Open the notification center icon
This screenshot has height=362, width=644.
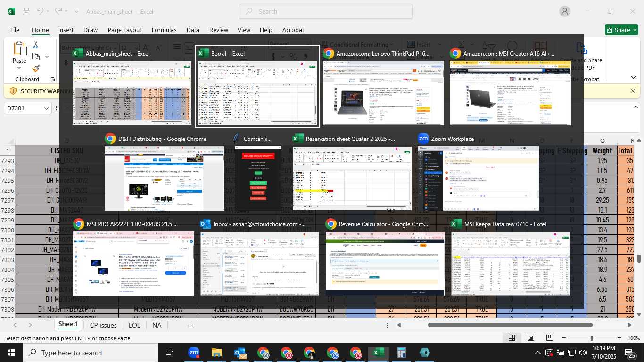(x=630, y=353)
